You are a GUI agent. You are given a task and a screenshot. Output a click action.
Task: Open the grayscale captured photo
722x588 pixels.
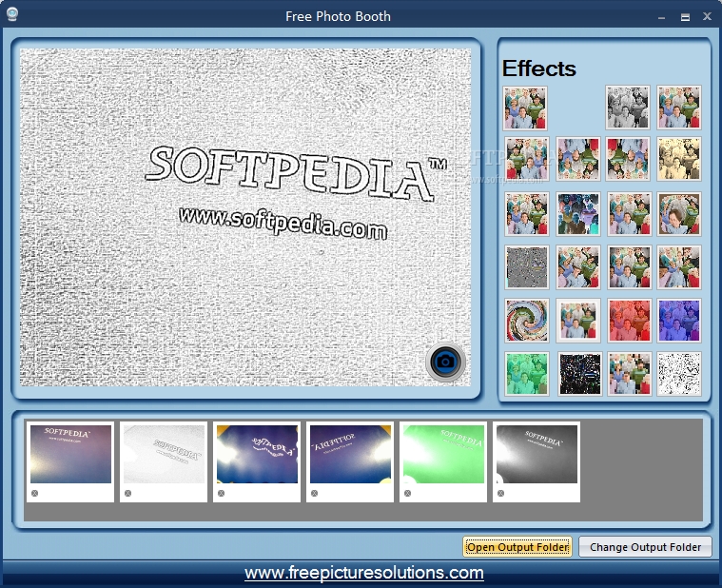click(x=537, y=454)
